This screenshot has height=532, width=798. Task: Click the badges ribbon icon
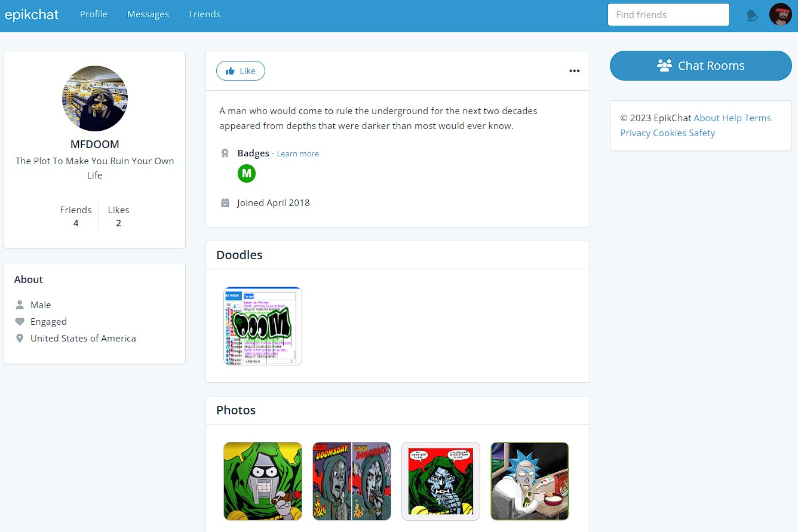[x=225, y=153]
